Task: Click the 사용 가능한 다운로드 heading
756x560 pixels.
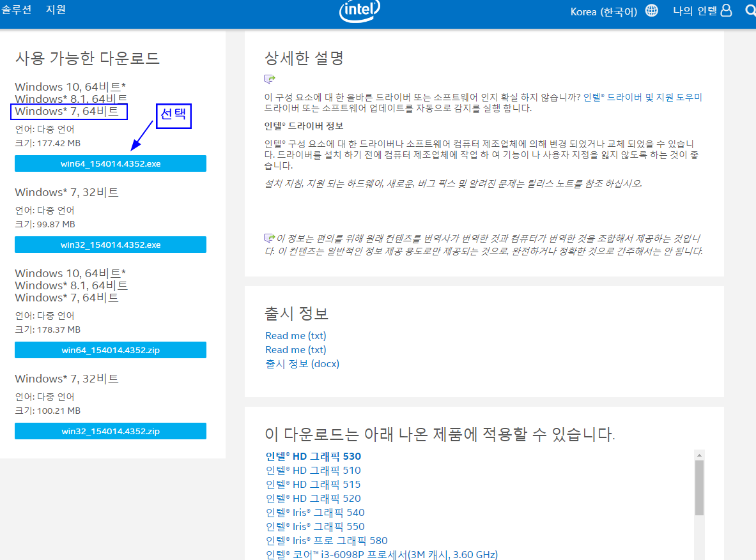Action: pos(88,58)
